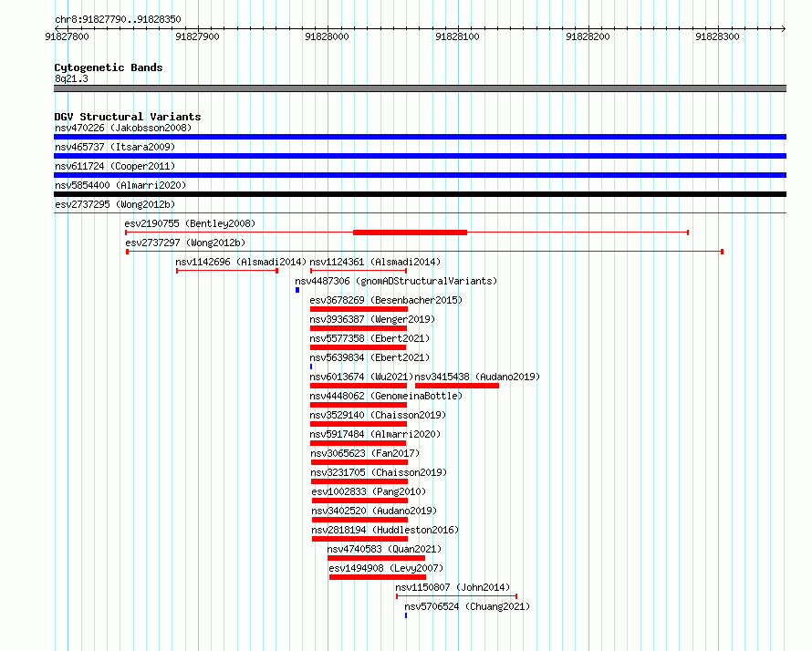Click the red bar under nsv3415438
Screen dimensions: 812x651
click(457, 386)
